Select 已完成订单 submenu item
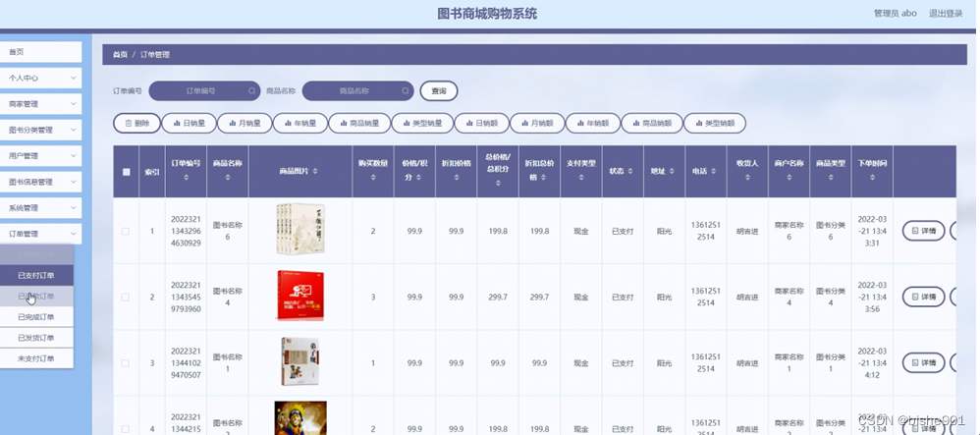Viewport: 980px width, 435px height. point(36,317)
